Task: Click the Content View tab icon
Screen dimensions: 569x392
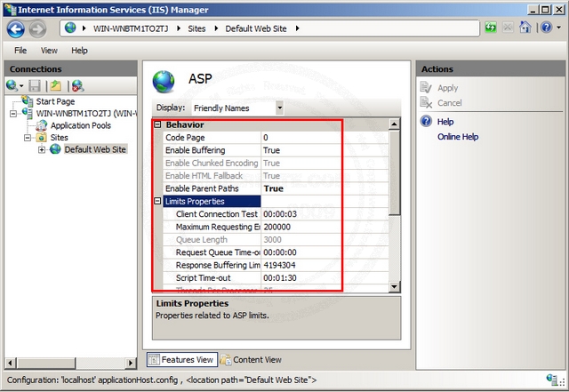Action: (x=225, y=360)
